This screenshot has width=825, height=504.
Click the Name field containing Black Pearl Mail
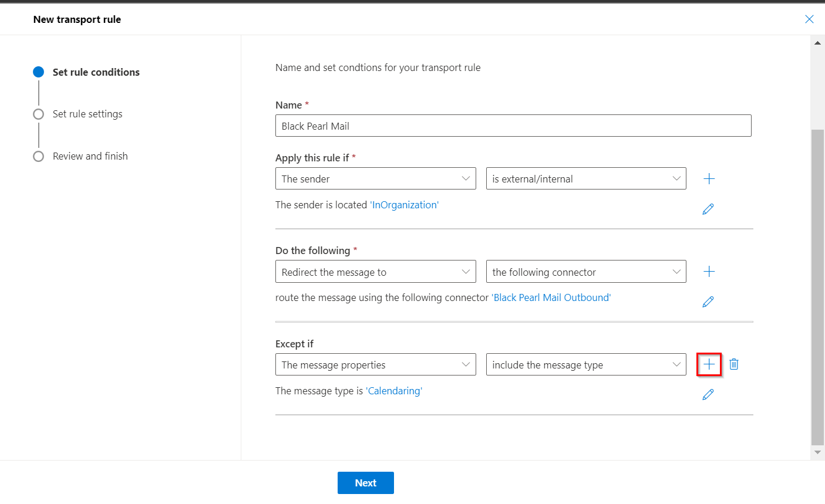tap(513, 126)
